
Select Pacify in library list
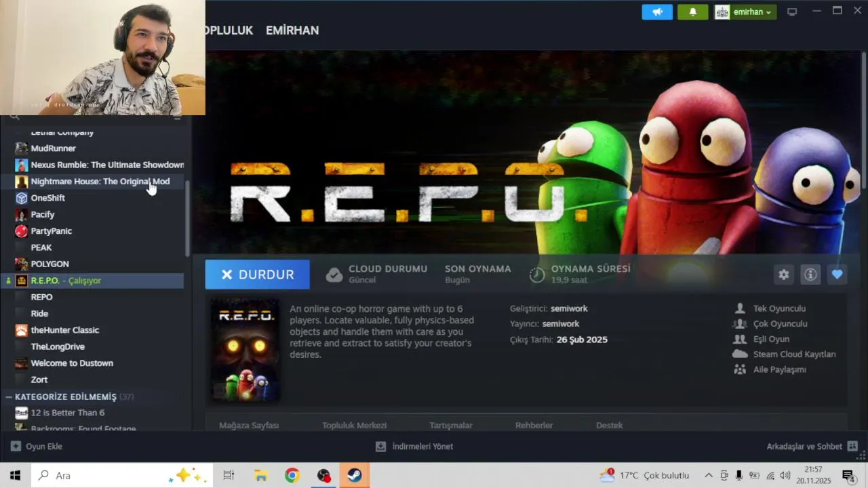pyautogui.click(x=93, y=214)
